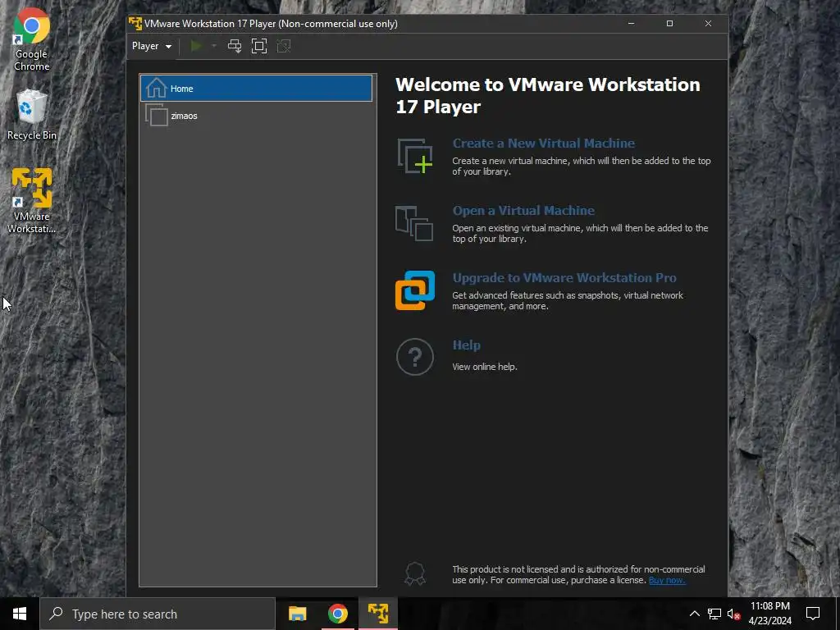Click the network tray icon
The height and width of the screenshot is (630, 840).
[x=714, y=614]
